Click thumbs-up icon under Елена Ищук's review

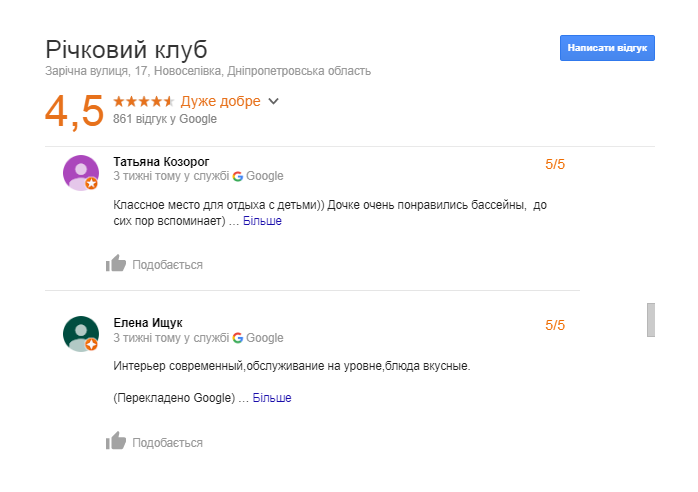116,441
